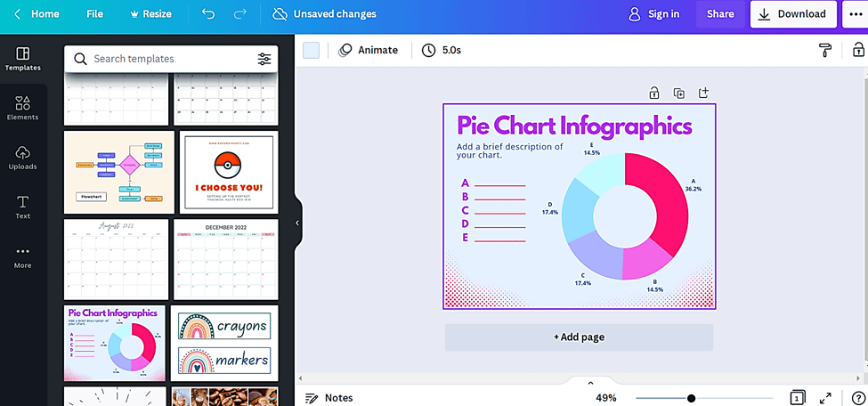Collapse the templates side panel
The image size is (868, 406).
(297, 223)
